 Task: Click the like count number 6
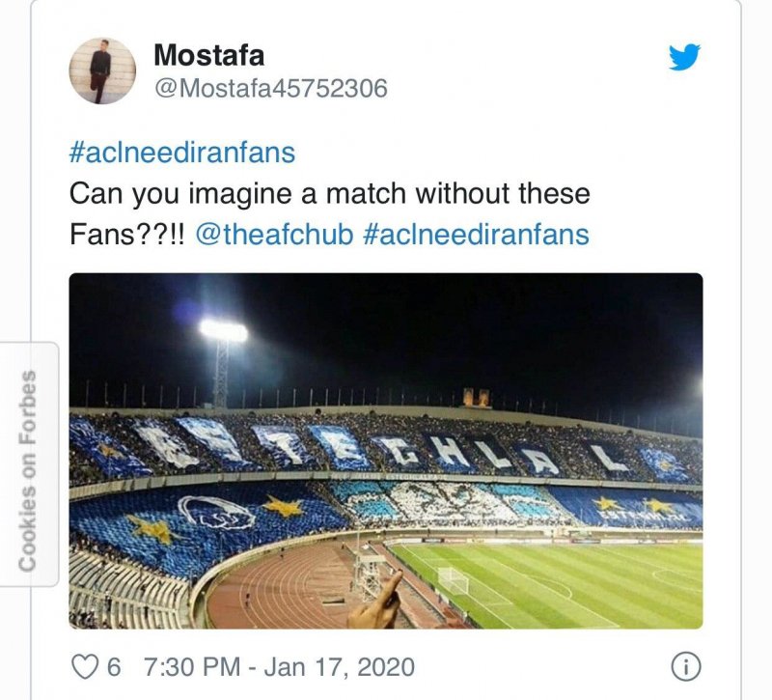point(113,666)
